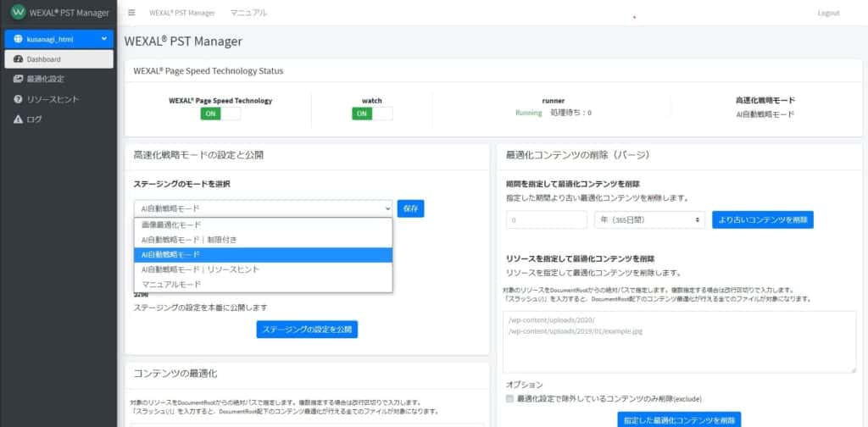Collapse the staging mode select box
The image size is (868, 427).
tap(264, 208)
